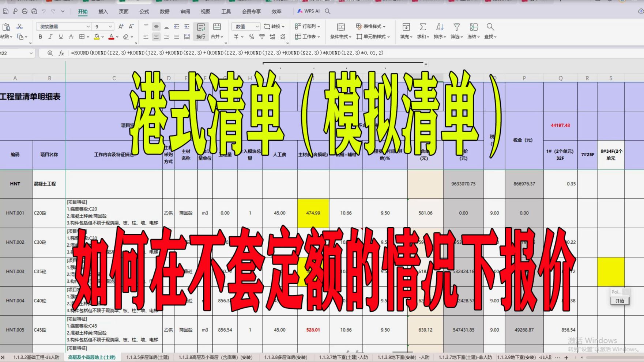This screenshot has width=644, height=362.
Task: Click the Undo arrow
Action: [44, 11]
